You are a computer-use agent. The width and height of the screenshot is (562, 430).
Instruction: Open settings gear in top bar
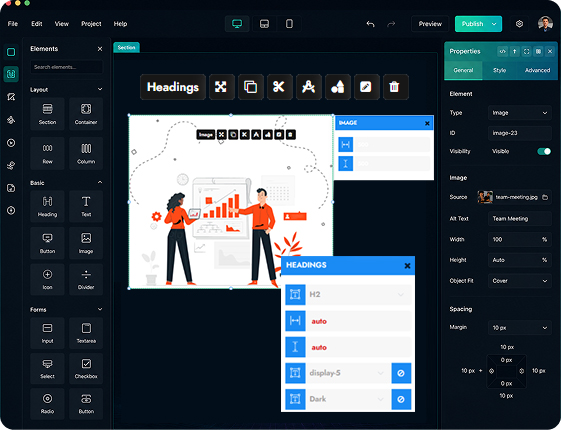519,24
